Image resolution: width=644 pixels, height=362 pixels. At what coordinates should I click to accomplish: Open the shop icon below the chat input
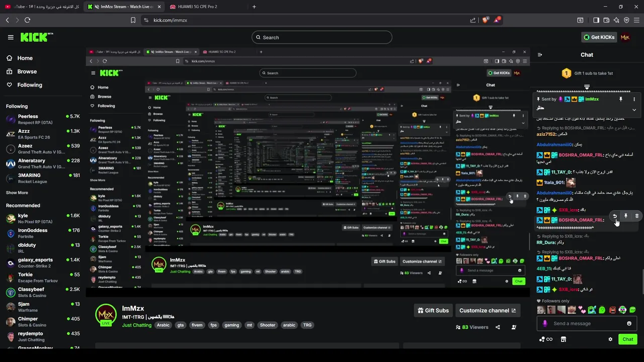[563, 339]
